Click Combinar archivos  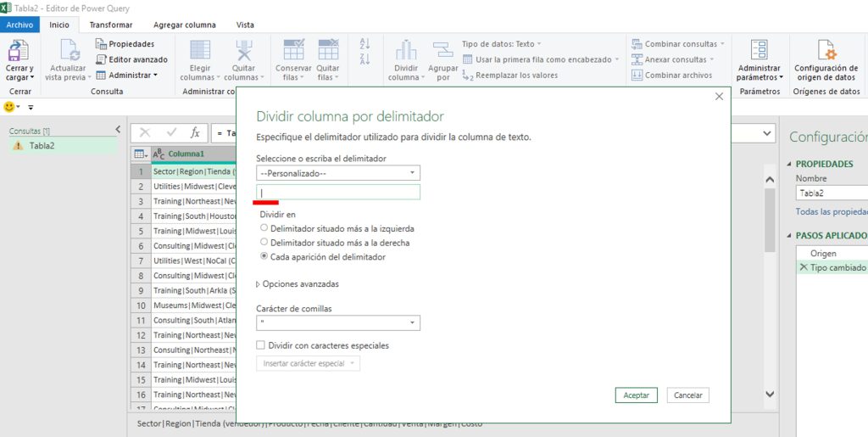671,75
